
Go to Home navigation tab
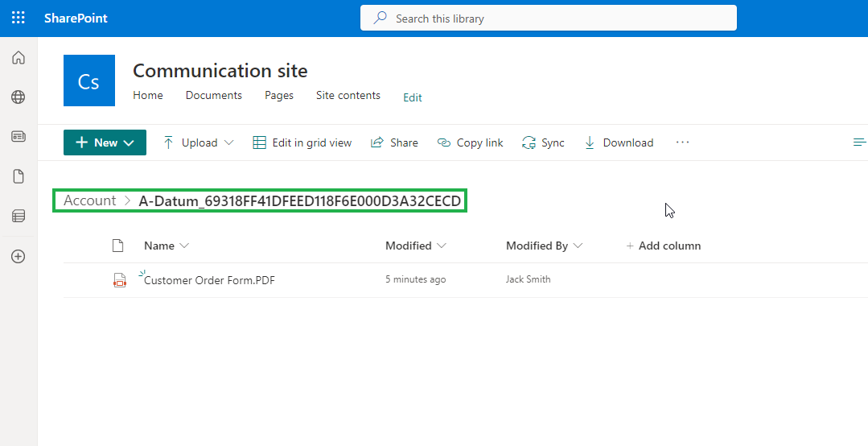click(148, 95)
